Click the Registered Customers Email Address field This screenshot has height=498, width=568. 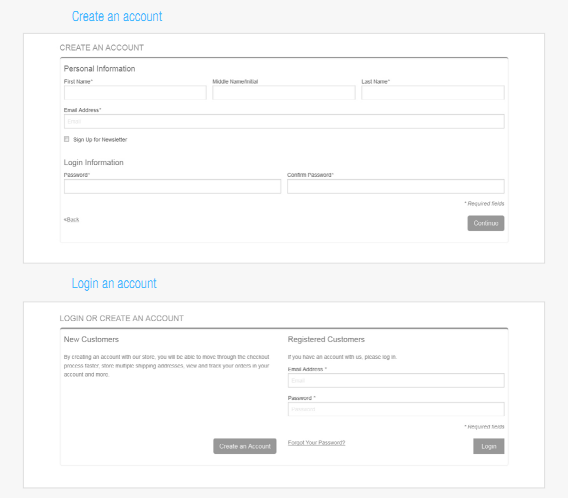pos(396,381)
